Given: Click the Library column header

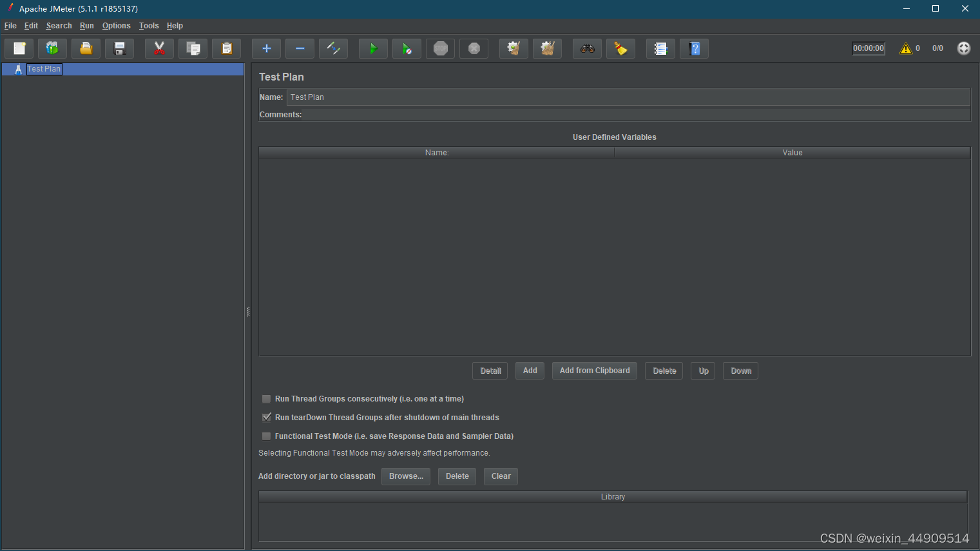Looking at the screenshot, I should [x=613, y=497].
